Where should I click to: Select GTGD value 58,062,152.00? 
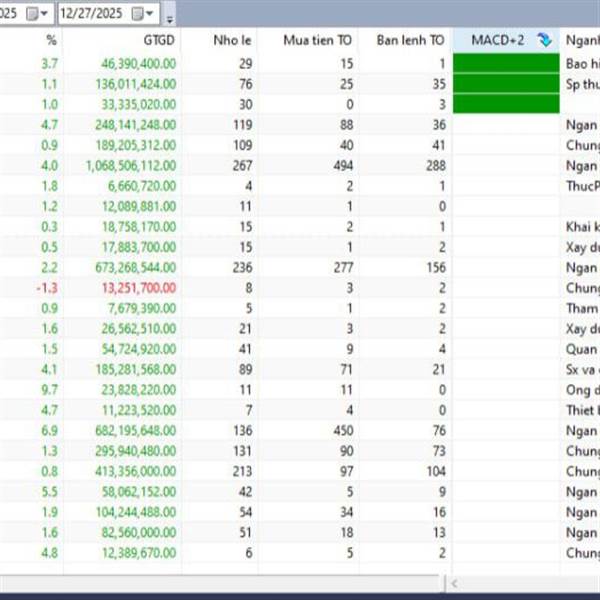pos(139,492)
